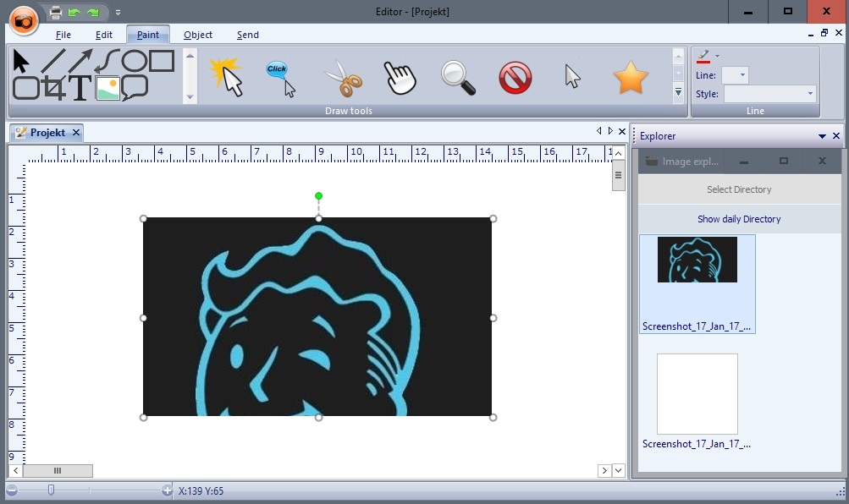Open the quick access toolbar customize dropdown

coord(118,12)
